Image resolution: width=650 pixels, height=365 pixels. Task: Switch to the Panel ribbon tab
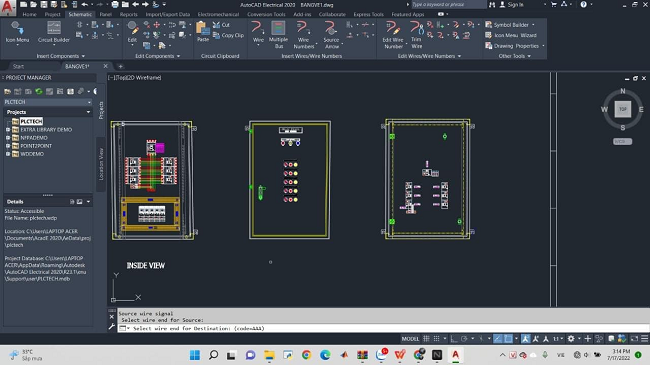coord(106,15)
